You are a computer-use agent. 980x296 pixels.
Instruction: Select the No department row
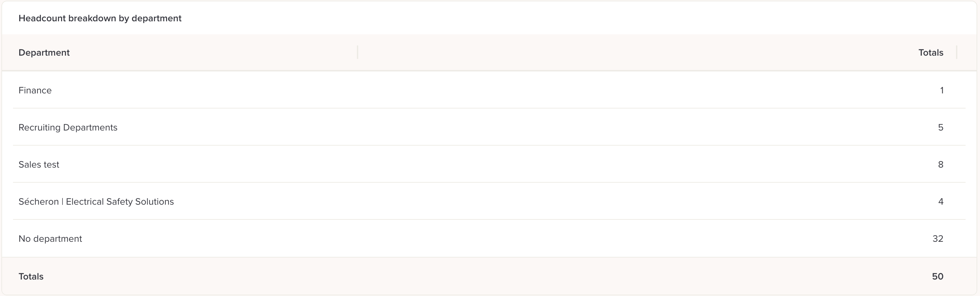pos(489,238)
